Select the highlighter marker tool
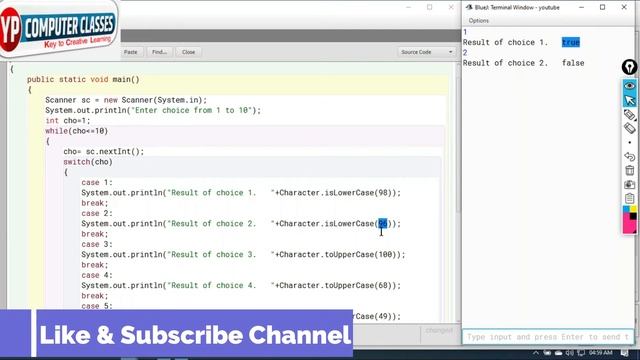The image size is (640, 360). (x=629, y=115)
